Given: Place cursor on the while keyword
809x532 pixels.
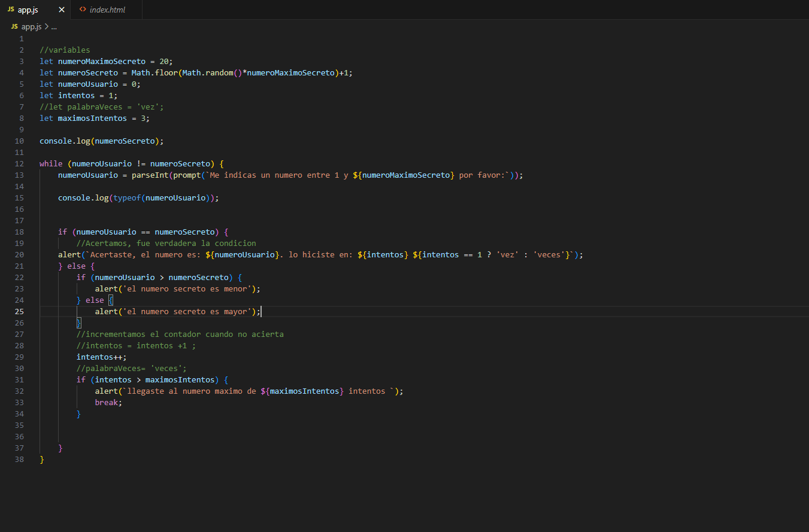Looking at the screenshot, I should coord(50,163).
